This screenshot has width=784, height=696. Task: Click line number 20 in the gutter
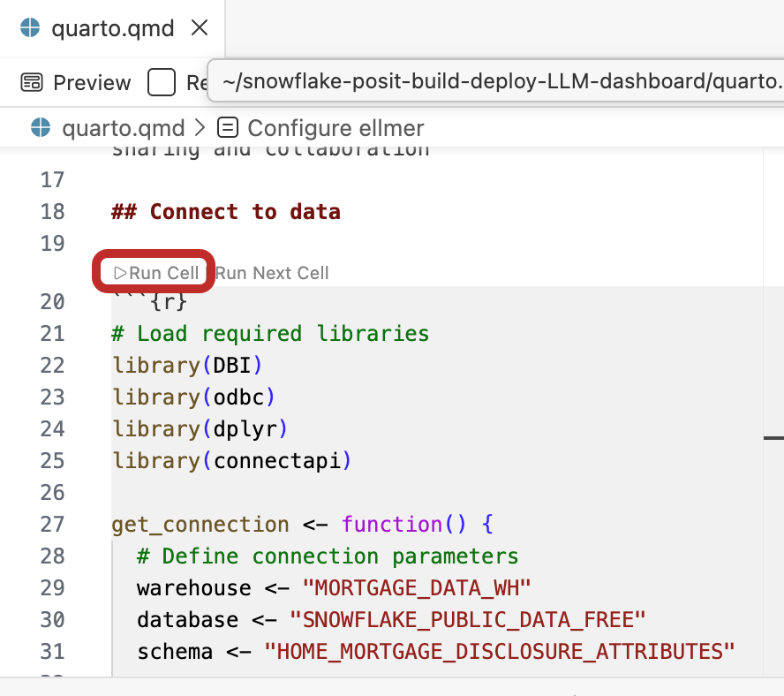pos(52,302)
